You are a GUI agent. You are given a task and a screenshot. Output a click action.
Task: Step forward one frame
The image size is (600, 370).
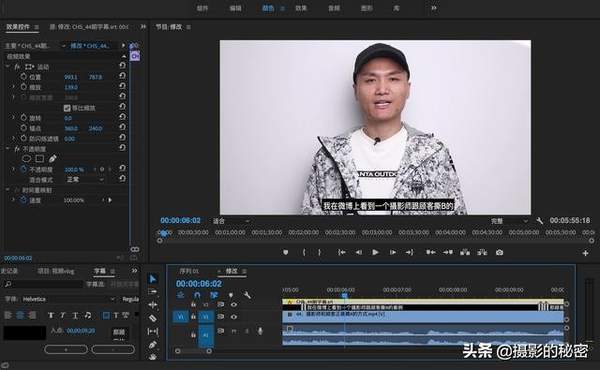click(x=393, y=253)
